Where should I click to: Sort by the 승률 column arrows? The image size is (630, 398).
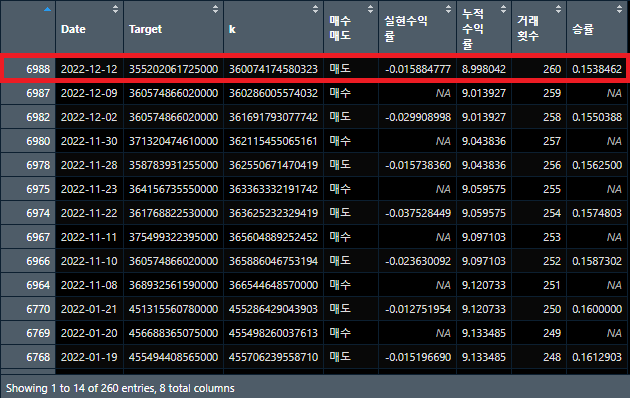(620, 9)
